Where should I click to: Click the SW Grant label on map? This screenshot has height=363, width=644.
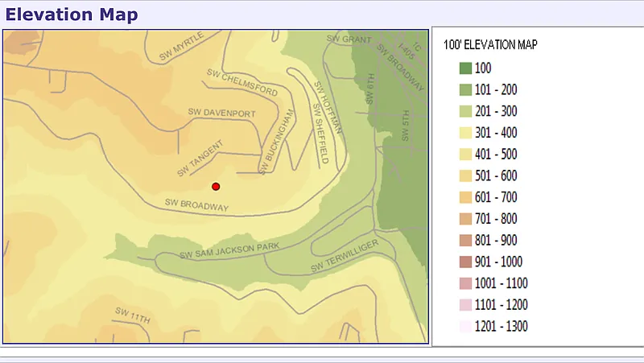click(349, 39)
